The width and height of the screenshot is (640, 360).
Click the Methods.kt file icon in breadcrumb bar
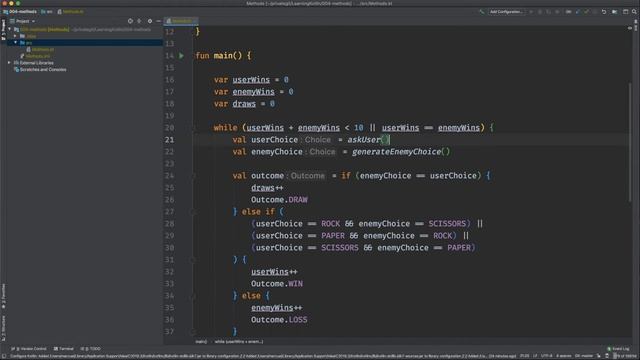point(60,12)
